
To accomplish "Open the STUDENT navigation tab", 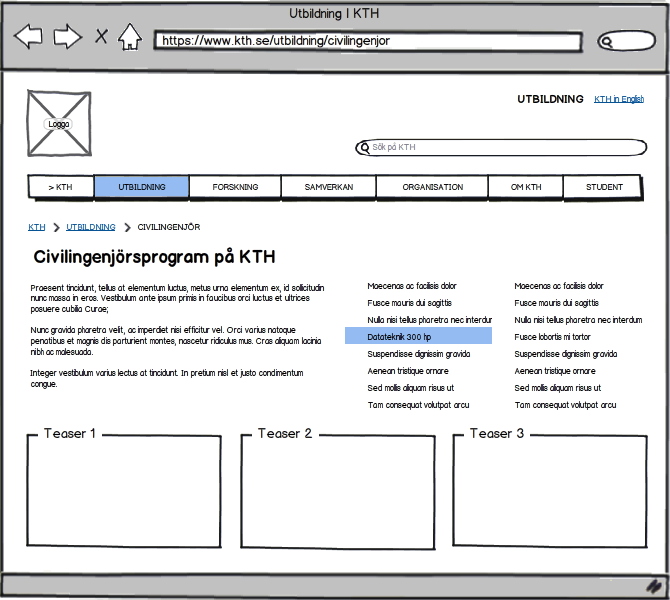I will 603,187.
